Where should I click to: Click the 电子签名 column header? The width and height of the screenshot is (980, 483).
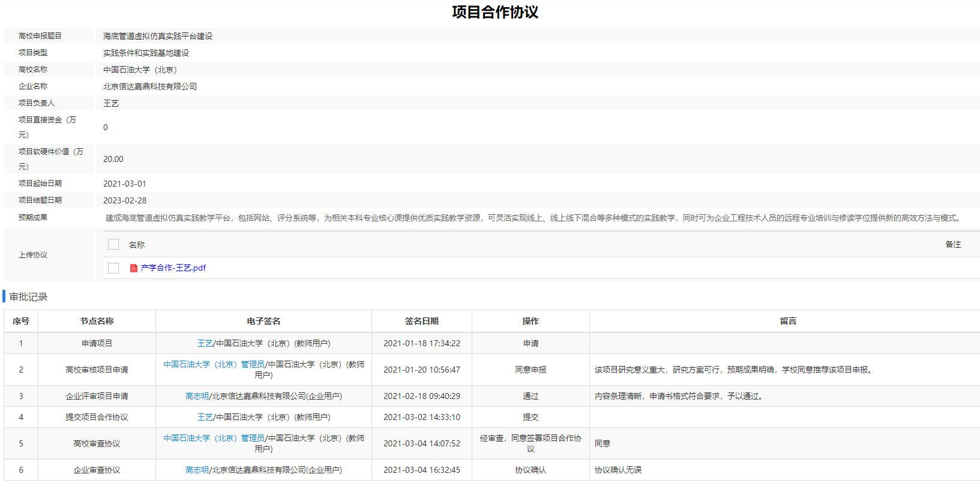(263, 322)
